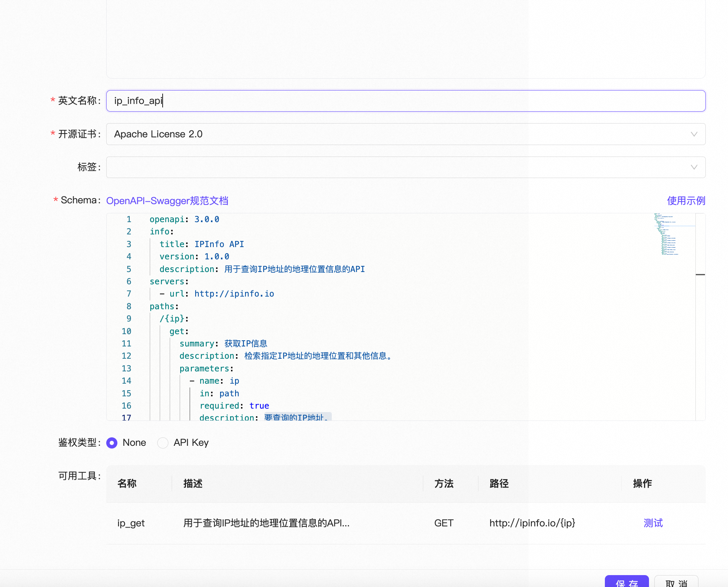
Task: Click the 'parameters:' line in schema
Action: tap(207, 369)
